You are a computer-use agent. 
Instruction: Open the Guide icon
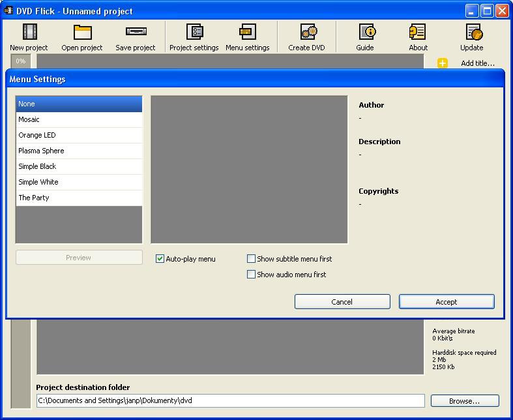367,32
